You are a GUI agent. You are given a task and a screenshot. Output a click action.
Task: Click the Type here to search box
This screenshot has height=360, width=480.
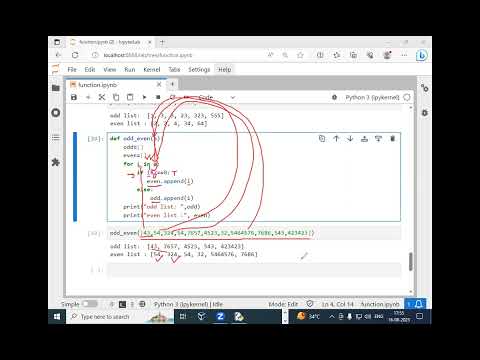coord(120,316)
